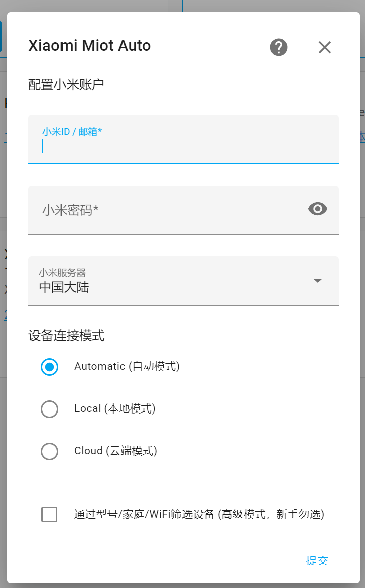365x588 pixels.
Task: Tick the 通过型号/家庭/WiFi筛选设备 checkbox square
Action: point(49,514)
